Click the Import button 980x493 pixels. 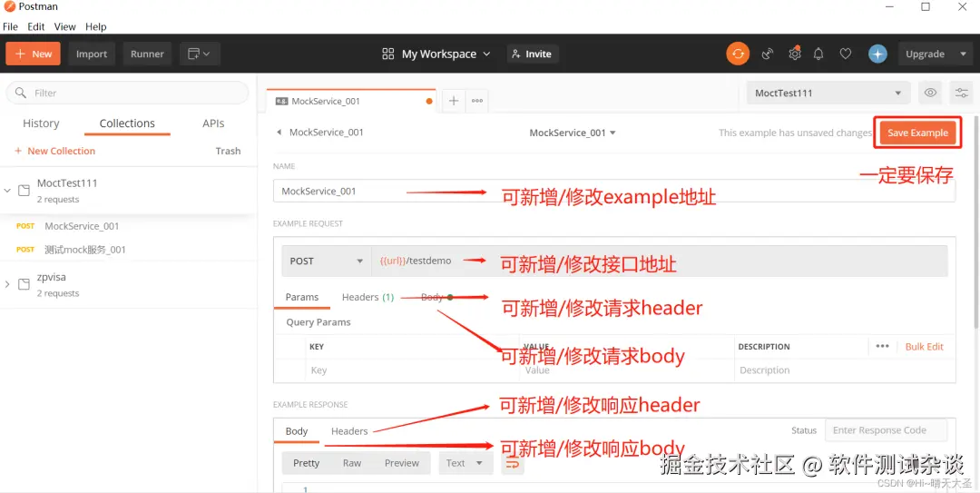[92, 54]
